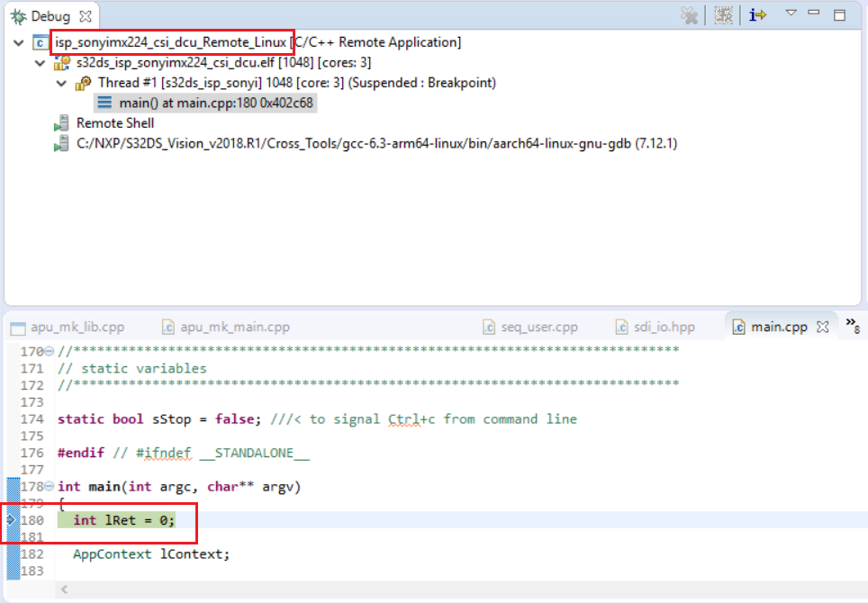Image resolution: width=868 pixels, height=603 pixels.
Task: Minimize the Debug view panel
Action: pos(814,13)
